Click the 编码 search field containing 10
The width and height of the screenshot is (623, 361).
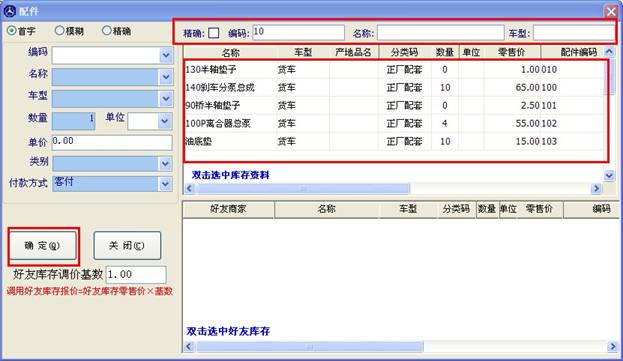[x=298, y=33]
